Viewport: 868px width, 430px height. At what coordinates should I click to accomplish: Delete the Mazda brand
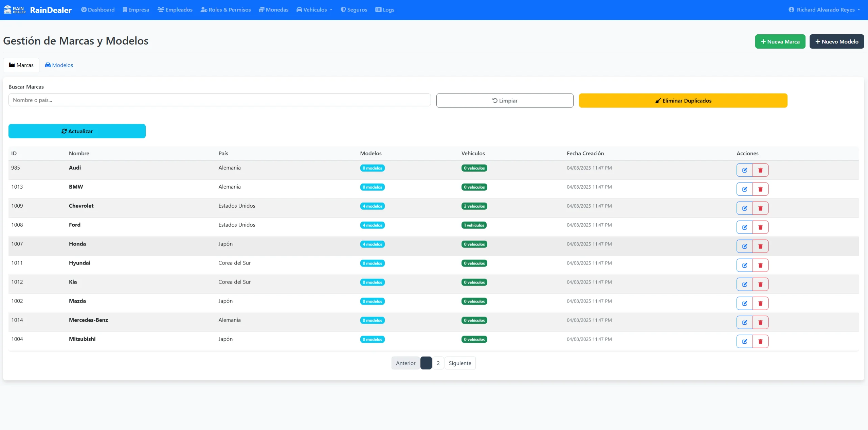[x=760, y=303]
